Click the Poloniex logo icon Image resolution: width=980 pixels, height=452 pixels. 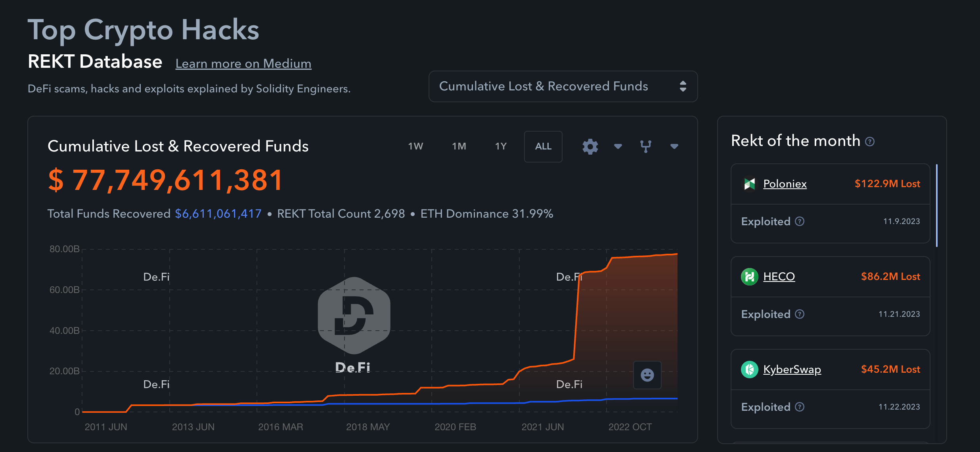[749, 184]
